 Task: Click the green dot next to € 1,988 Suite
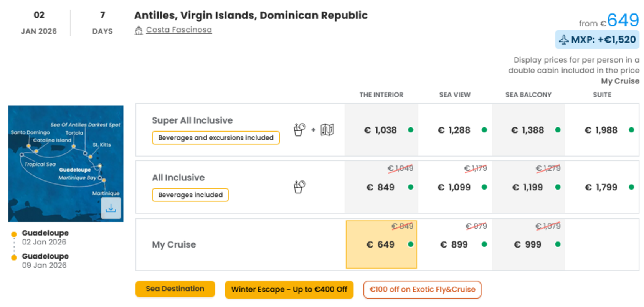point(631,130)
